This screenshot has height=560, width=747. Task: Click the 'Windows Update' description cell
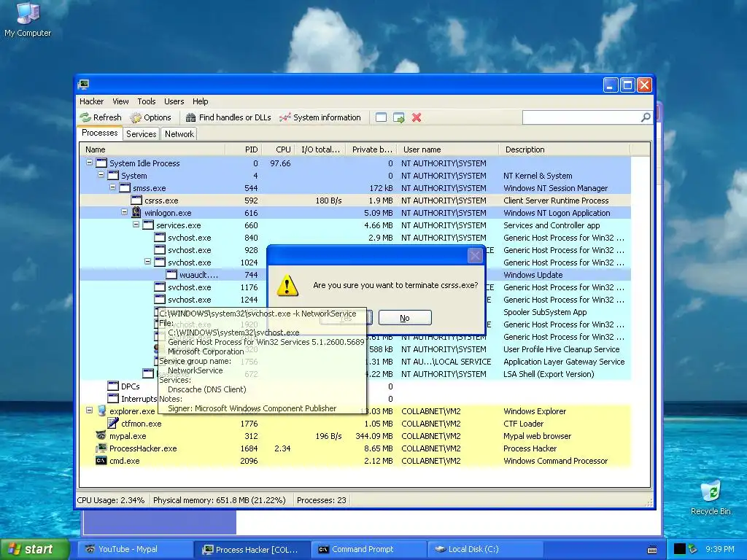point(533,274)
